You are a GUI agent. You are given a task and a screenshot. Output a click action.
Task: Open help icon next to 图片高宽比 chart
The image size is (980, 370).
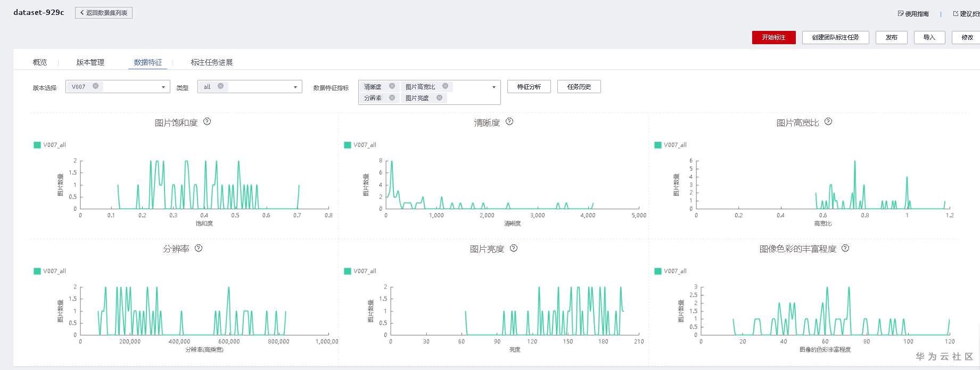coord(828,122)
